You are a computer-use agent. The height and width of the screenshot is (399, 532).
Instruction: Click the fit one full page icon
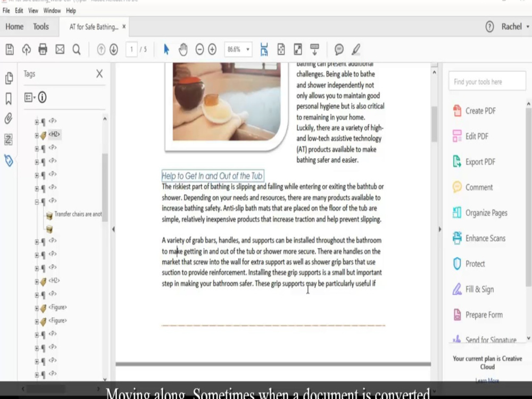pyautogui.click(x=281, y=49)
